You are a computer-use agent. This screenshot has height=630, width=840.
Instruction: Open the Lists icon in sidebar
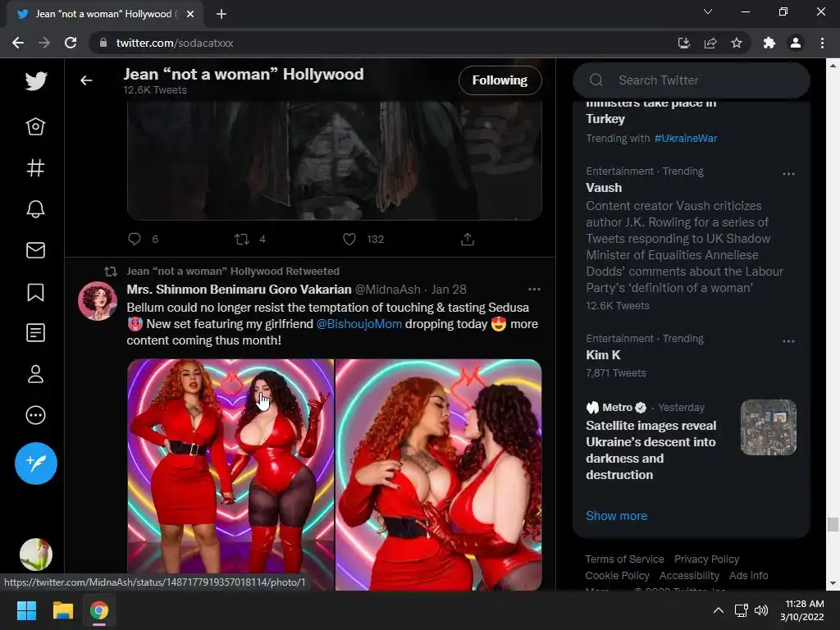click(x=36, y=333)
